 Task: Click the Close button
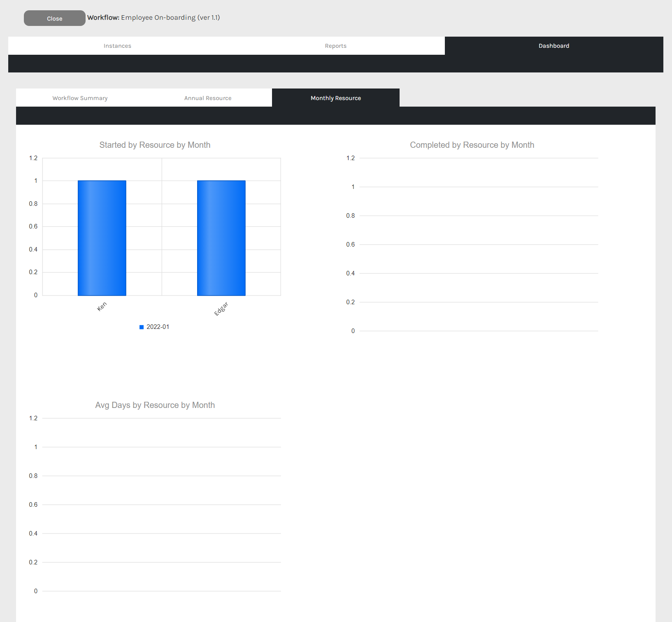tap(54, 19)
